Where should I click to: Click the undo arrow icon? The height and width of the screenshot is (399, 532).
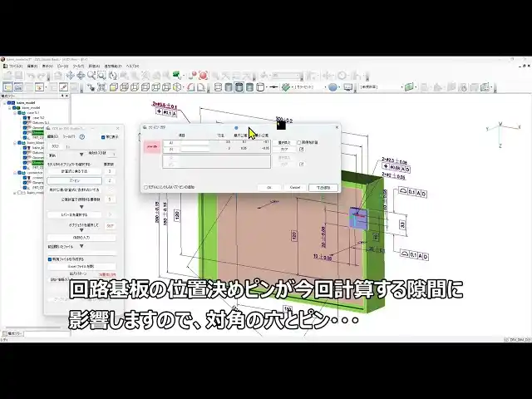(32, 76)
